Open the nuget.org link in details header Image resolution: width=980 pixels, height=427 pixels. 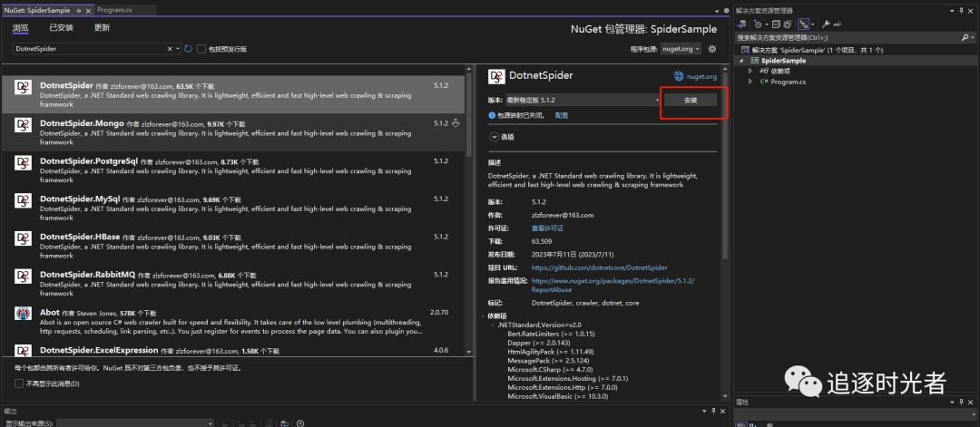[701, 77]
